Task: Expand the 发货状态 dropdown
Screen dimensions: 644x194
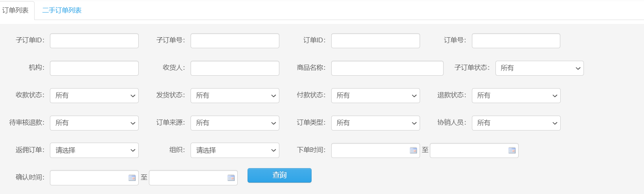Action: (x=235, y=96)
